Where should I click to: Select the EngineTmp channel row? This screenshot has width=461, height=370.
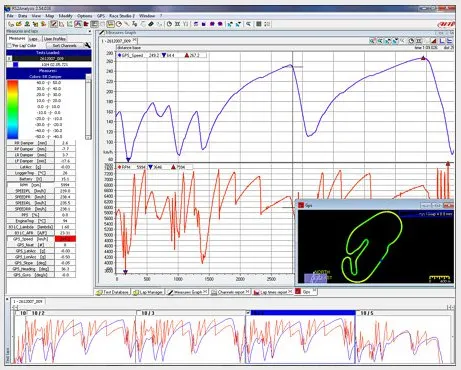[x=41, y=221]
